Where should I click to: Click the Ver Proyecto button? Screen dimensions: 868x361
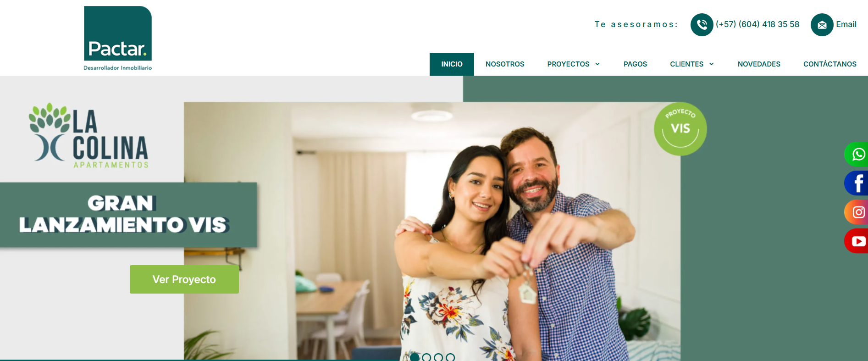click(184, 279)
